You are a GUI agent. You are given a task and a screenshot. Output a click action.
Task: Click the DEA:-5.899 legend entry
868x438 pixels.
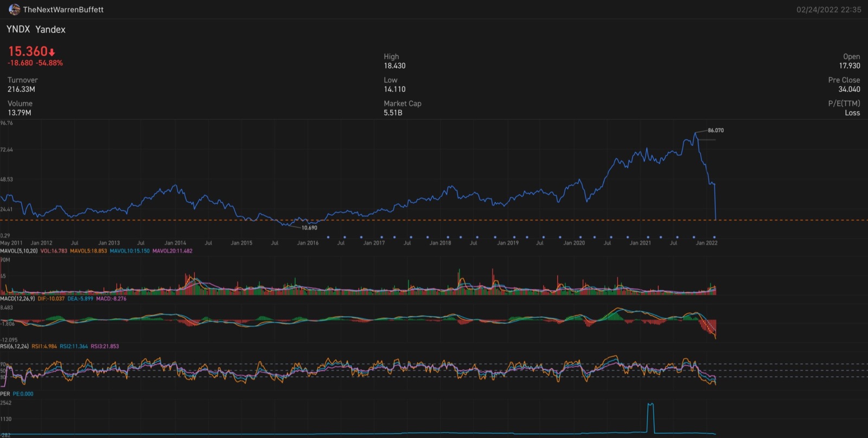coord(80,299)
